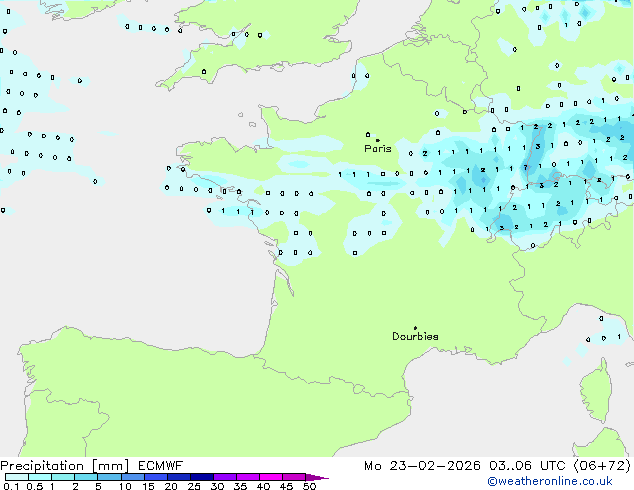Image resolution: width=634 pixels, height=490 pixels.
Task: Select the 40–45 mm magenta legend swatch
Action: tap(271, 477)
